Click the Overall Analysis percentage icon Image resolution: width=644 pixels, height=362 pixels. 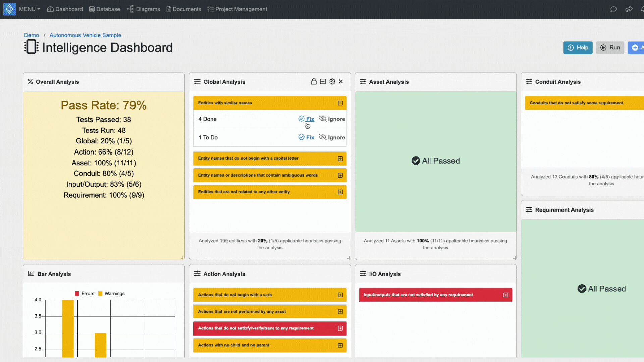pos(30,82)
